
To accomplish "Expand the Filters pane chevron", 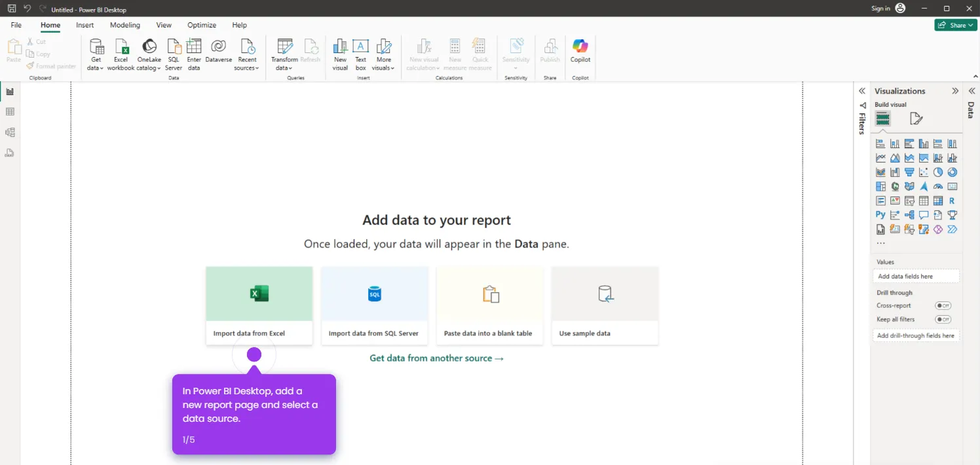I will tap(862, 91).
